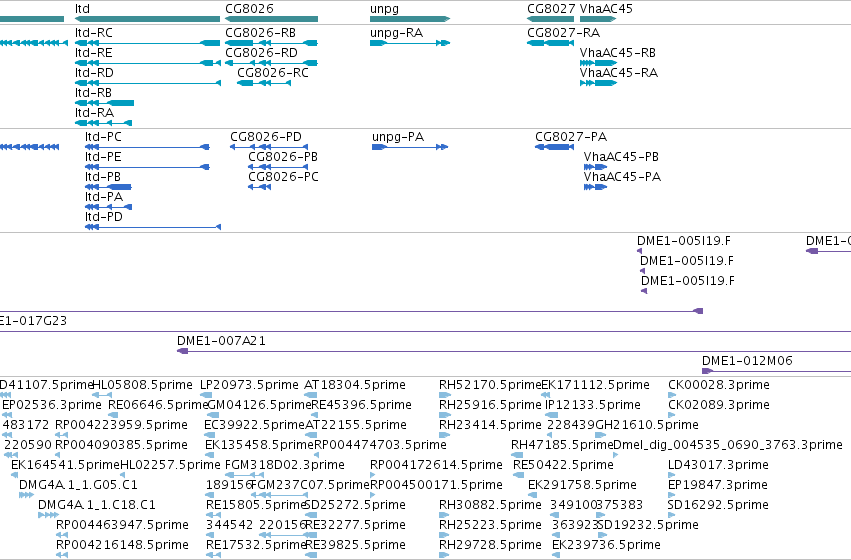This screenshot has width=851, height=560.
Task: Select the RP004216148.5prime EST label
Action: tap(123, 545)
